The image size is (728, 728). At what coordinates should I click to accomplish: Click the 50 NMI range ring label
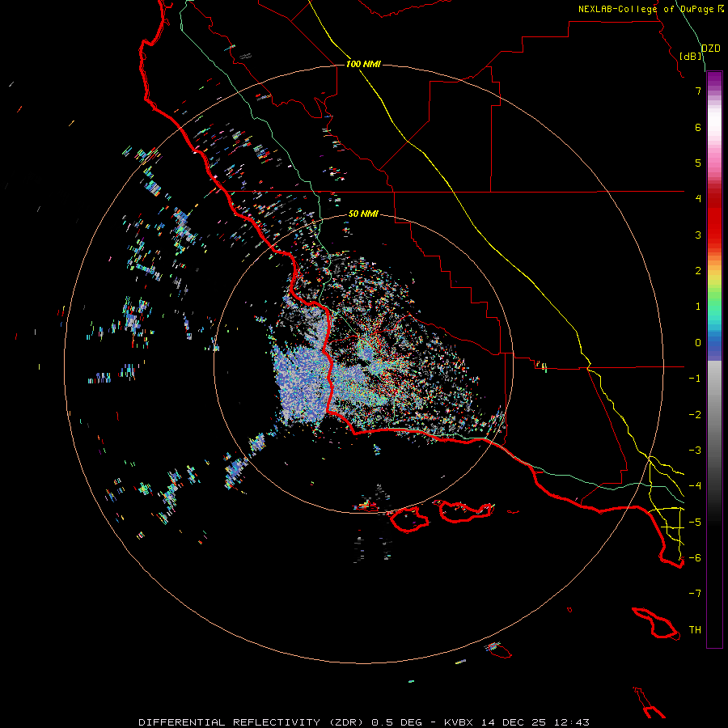click(363, 214)
